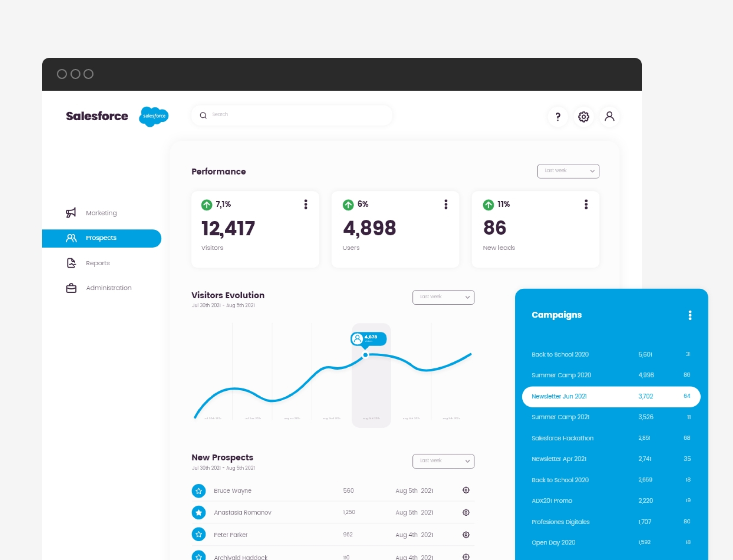Open the user profile icon
The height and width of the screenshot is (560, 733).
(609, 117)
